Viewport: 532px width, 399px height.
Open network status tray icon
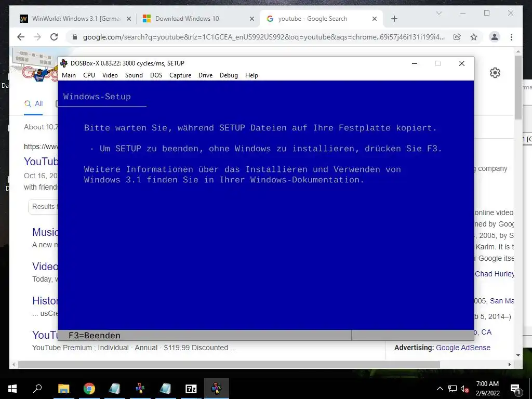click(453, 389)
